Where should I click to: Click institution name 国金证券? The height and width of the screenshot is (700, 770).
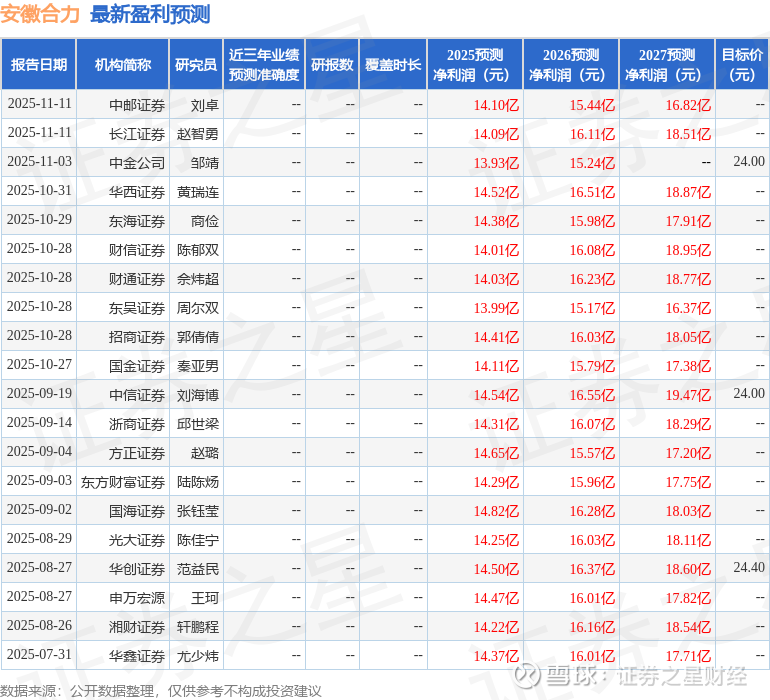(137, 365)
